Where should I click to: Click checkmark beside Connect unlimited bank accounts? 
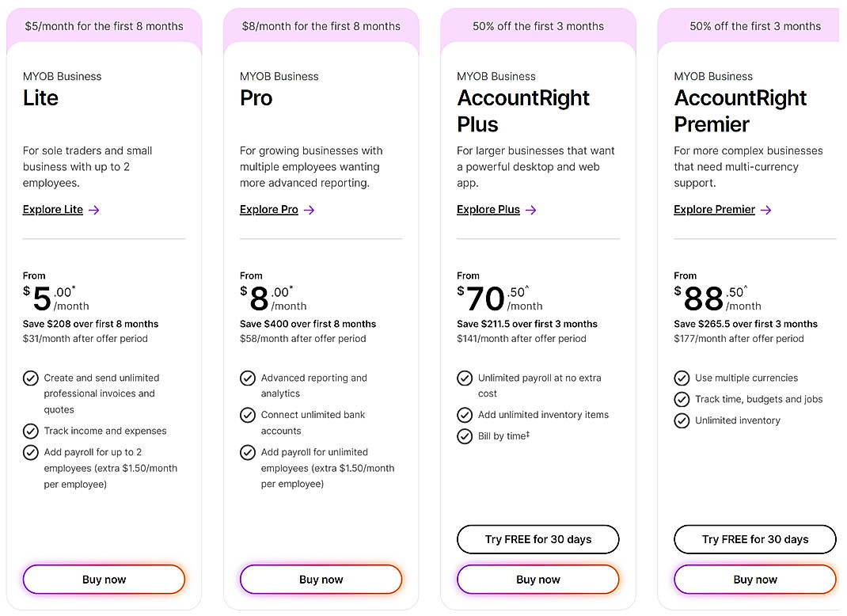coord(248,415)
